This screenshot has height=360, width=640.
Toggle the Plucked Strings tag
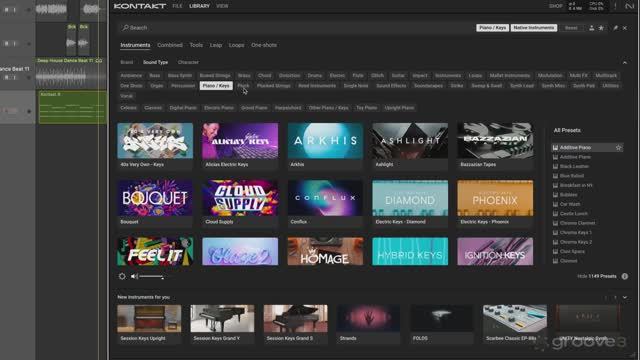pos(274,86)
